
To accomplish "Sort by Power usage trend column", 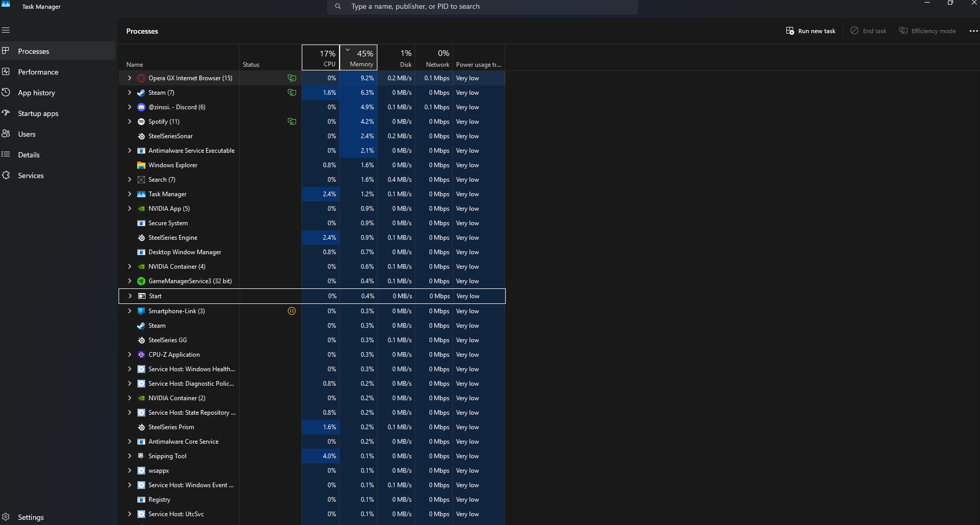I will pos(478,57).
